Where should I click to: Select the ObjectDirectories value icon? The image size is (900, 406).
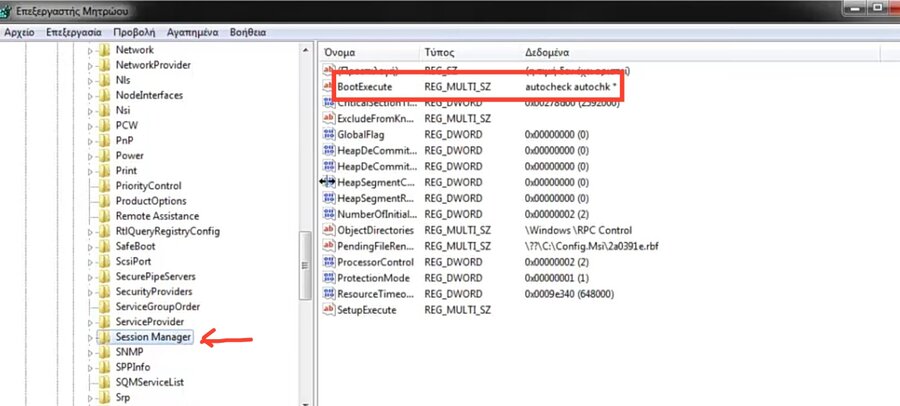[329, 230]
